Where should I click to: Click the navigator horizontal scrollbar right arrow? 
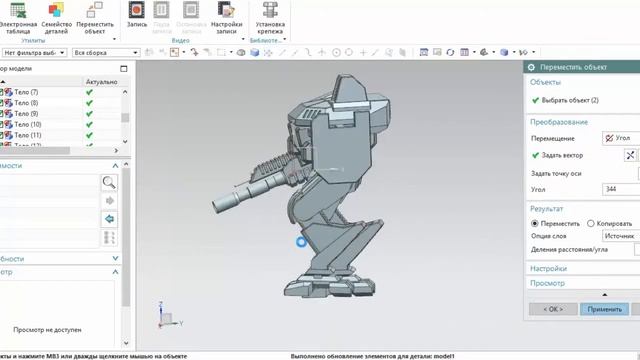pyautogui.click(x=116, y=151)
